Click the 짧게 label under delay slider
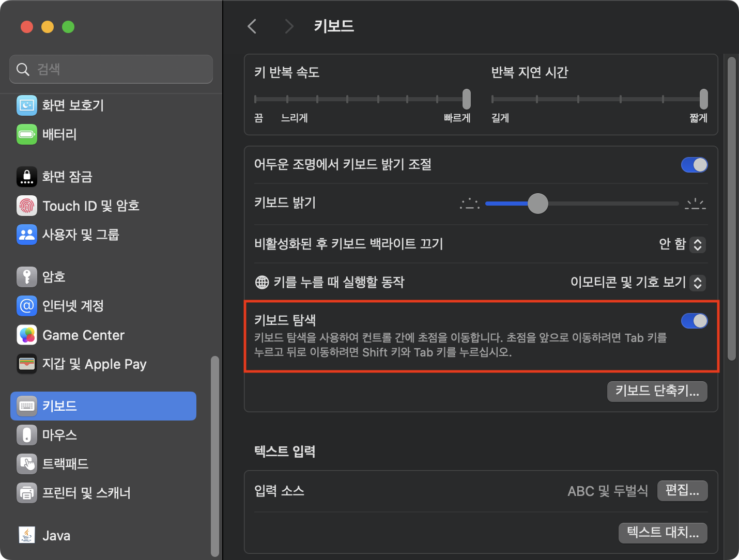 point(699,118)
